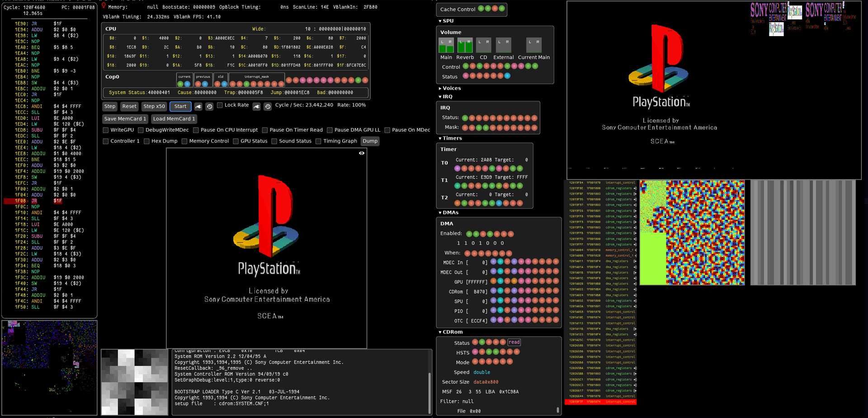Click Load MemCard 1

tap(174, 119)
